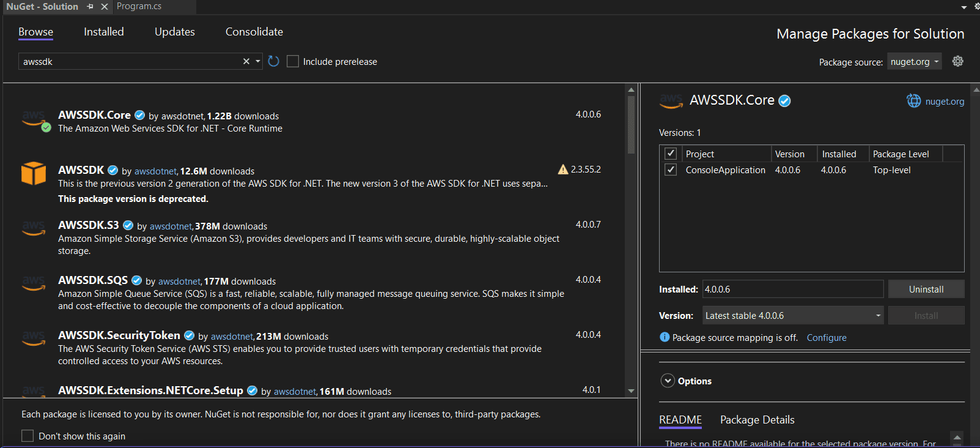Select AWSSDK.S3 package title
Image resolution: width=980 pixels, height=448 pixels.
tap(89, 225)
